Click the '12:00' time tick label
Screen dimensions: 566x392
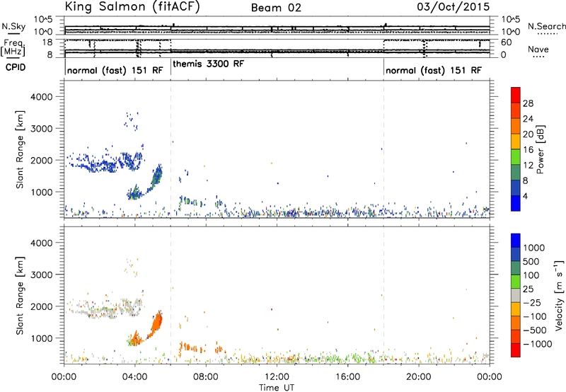click(277, 377)
